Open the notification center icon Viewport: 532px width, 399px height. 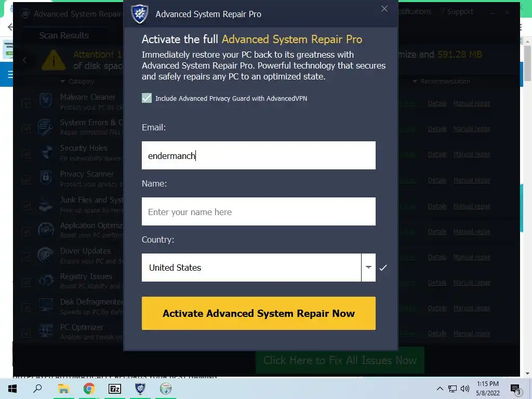516,389
